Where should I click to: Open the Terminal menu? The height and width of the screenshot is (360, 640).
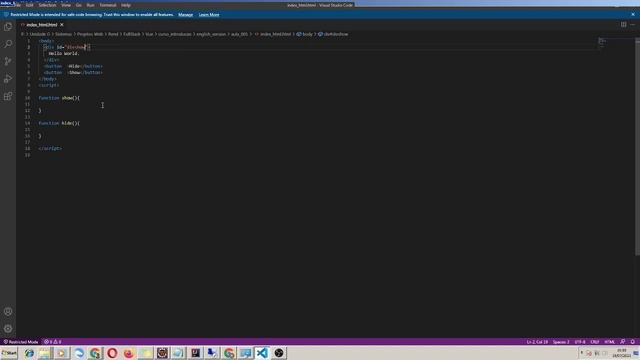pos(108,5)
